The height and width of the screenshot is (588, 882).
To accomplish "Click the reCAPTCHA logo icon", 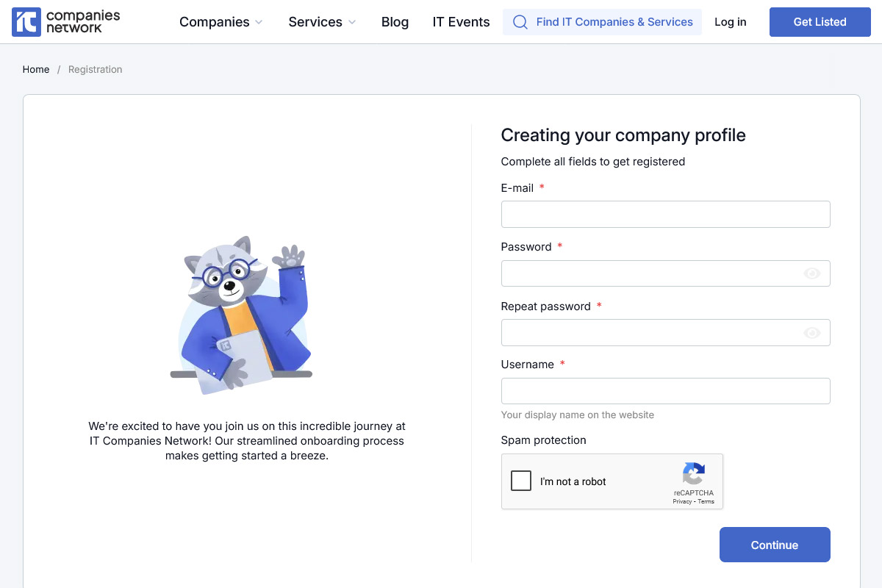I will [x=693, y=473].
